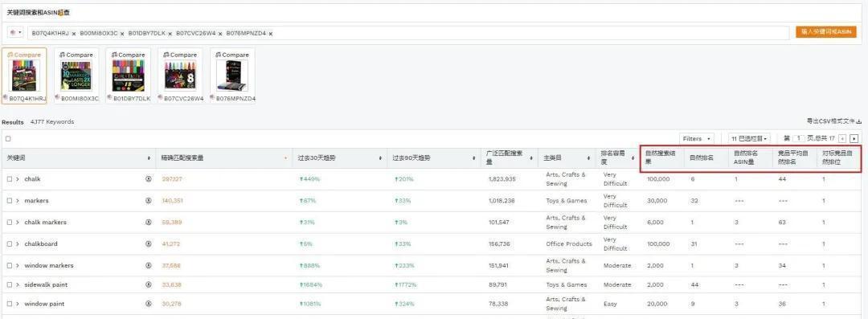
Task: Tick checkbox for sidewalk paint keyword
Action: click(x=10, y=284)
